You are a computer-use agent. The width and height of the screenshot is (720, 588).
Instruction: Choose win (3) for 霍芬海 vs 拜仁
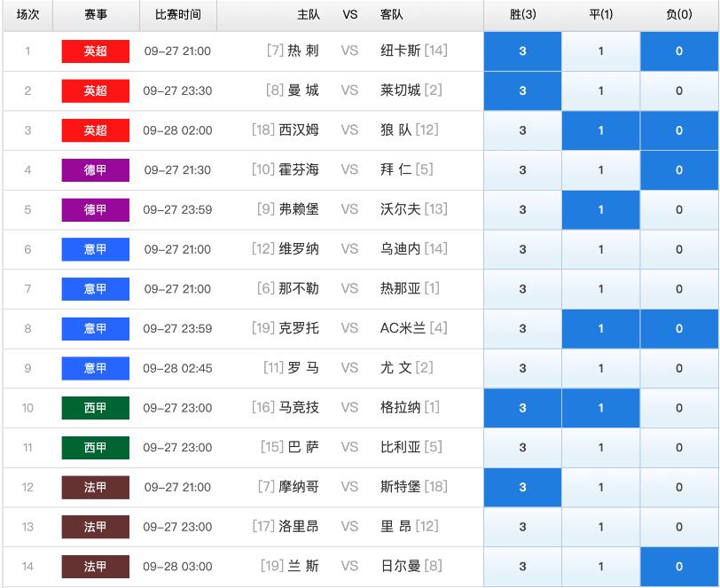point(522,170)
